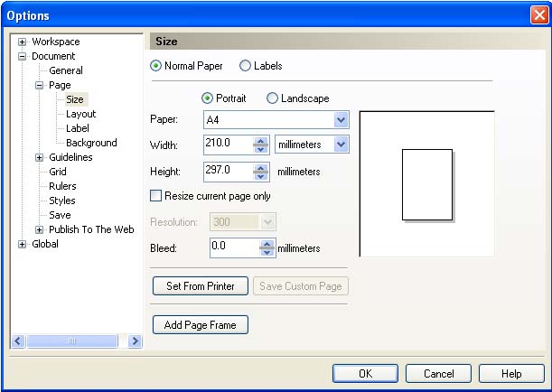The width and height of the screenshot is (552, 392).
Task: Click the Height value field
Action: click(229, 173)
